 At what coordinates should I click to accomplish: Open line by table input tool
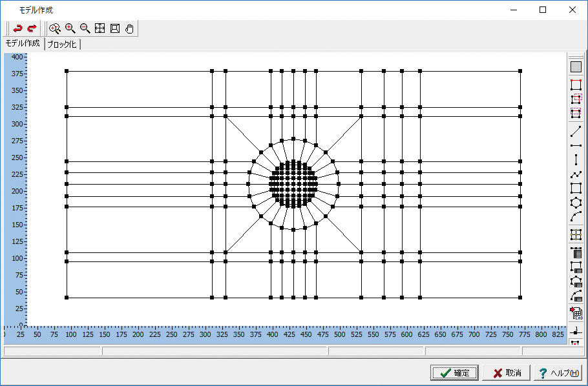click(x=576, y=252)
